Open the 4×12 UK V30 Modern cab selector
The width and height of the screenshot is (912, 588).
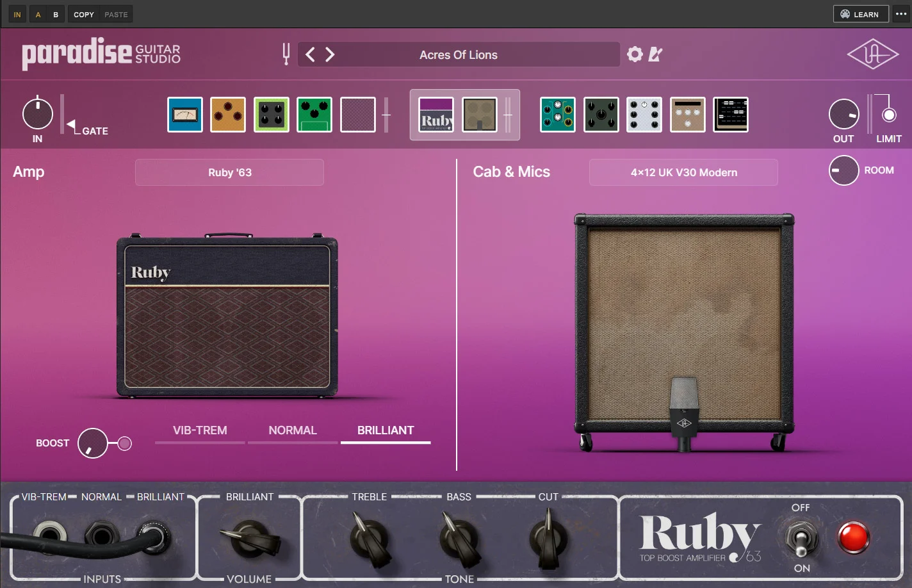[x=683, y=172]
